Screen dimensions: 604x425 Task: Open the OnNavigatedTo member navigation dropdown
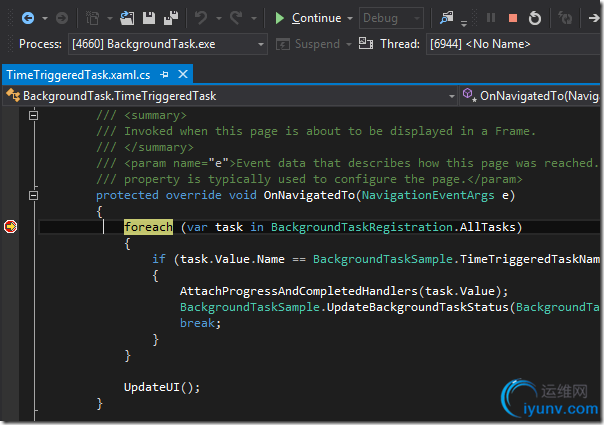click(x=531, y=96)
